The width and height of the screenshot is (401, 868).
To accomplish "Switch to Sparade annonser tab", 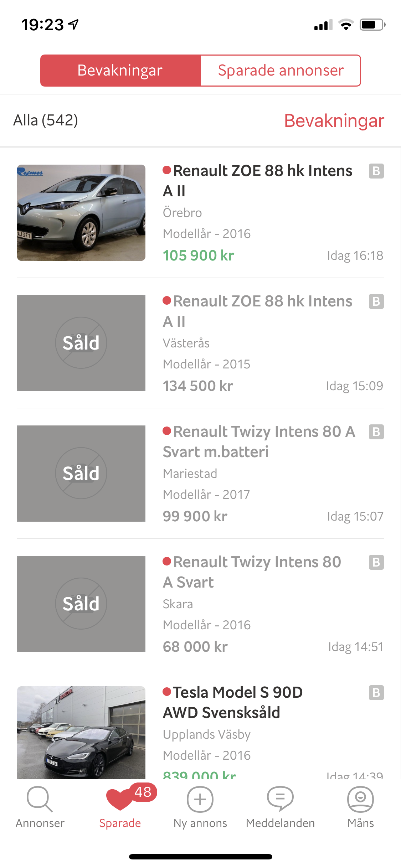I will pyautogui.click(x=281, y=71).
